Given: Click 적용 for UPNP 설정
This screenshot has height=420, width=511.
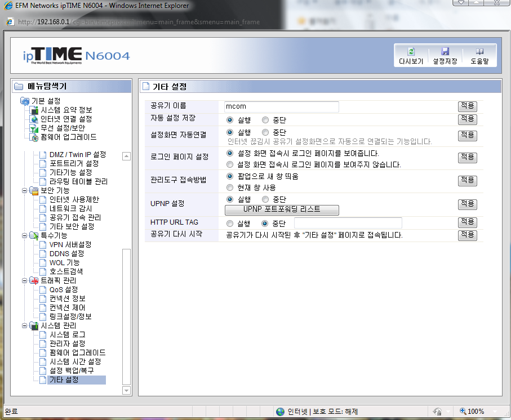Looking at the screenshot, I should point(467,204).
